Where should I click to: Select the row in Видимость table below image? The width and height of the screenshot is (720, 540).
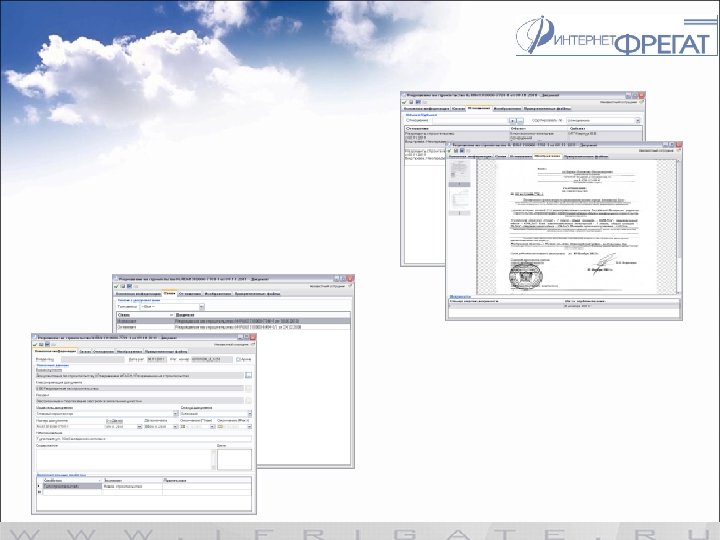(564, 306)
